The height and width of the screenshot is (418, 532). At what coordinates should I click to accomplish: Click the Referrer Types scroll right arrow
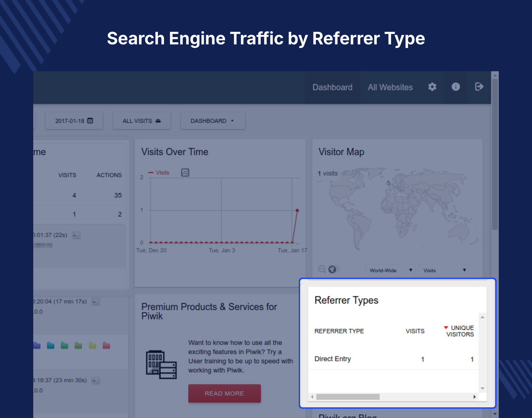pos(475,397)
